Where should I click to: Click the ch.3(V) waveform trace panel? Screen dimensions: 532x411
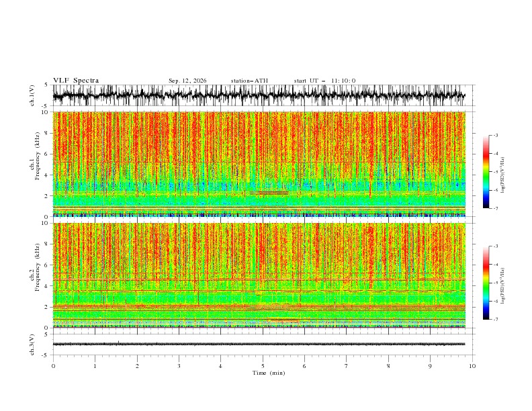(259, 345)
